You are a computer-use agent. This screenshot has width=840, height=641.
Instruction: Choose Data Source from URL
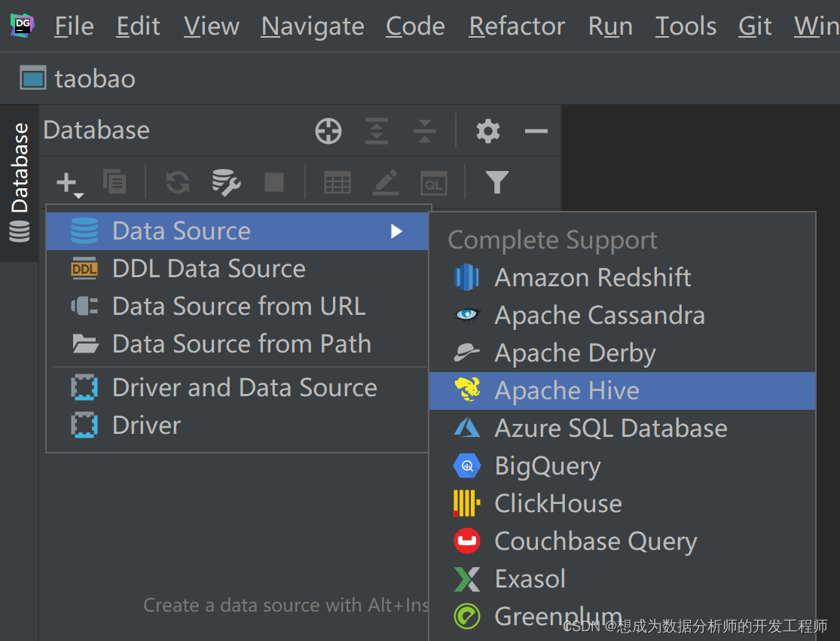point(238,307)
